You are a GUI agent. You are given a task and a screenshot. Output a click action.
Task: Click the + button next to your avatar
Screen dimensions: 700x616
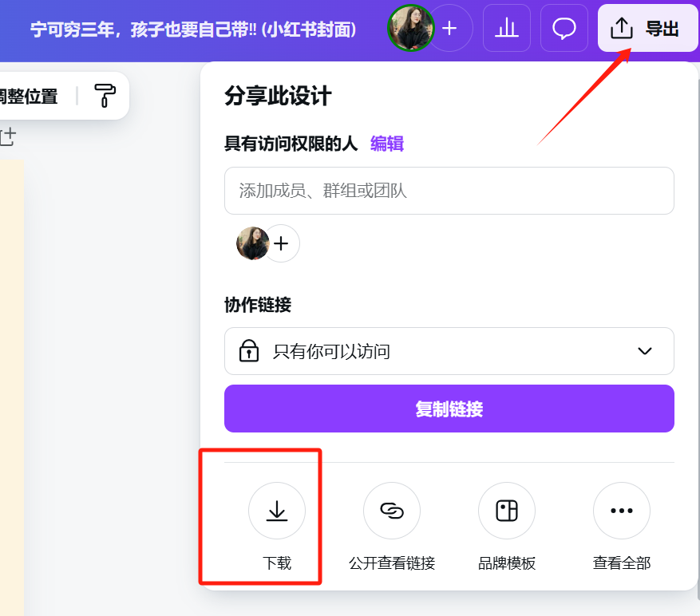(449, 28)
